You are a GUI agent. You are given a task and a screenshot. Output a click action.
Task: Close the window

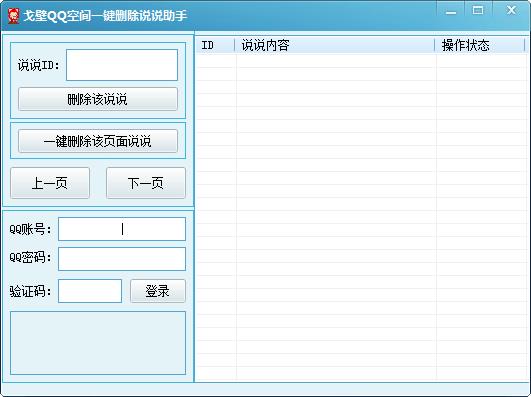tap(511, 11)
